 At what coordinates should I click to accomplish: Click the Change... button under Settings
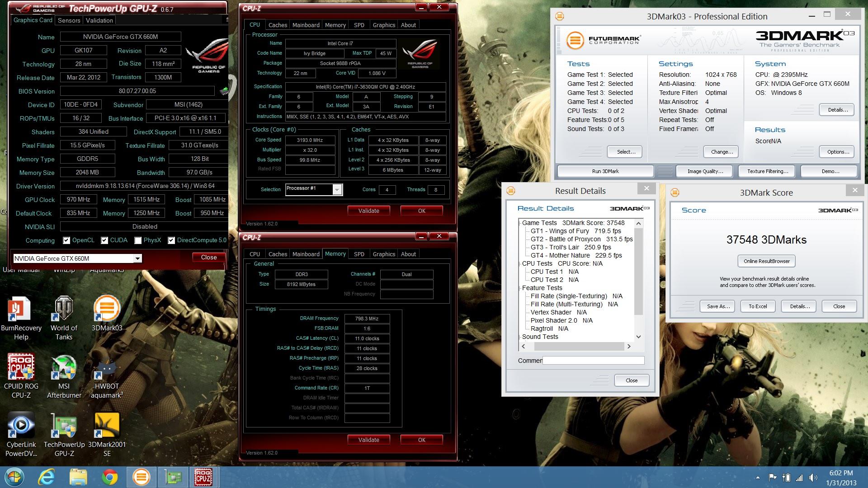(722, 152)
